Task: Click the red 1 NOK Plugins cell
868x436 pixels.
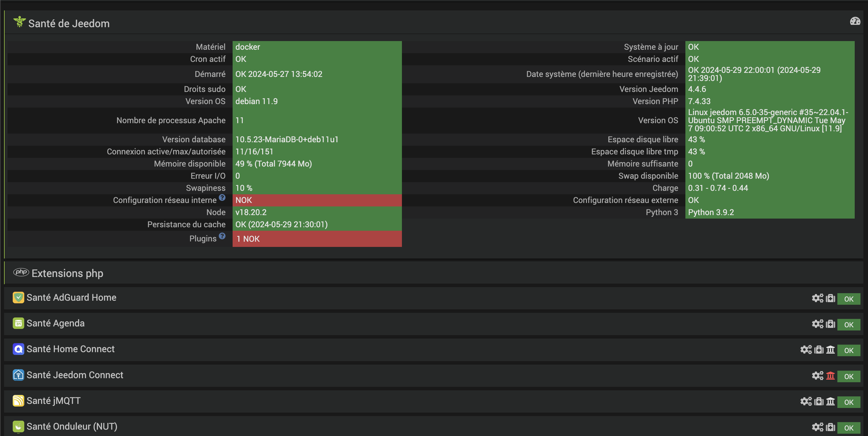Action: tap(317, 239)
